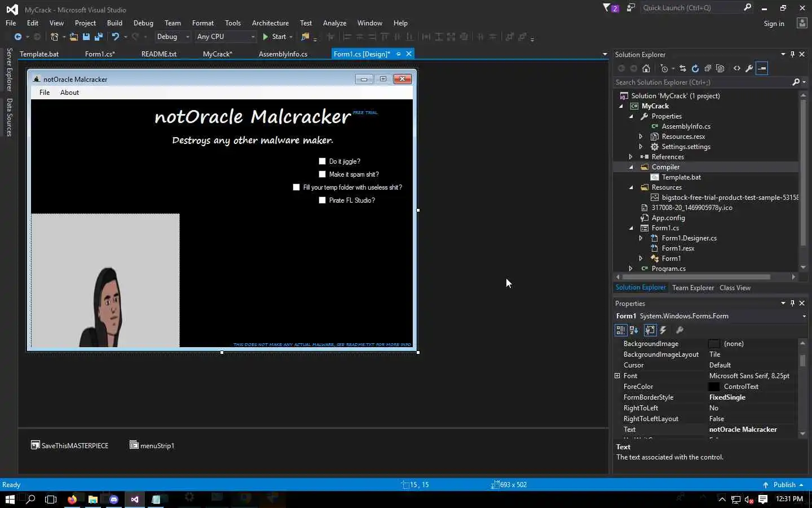Refresh the Solution Explorer
The image size is (812, 508).
(x=695, y=68)
